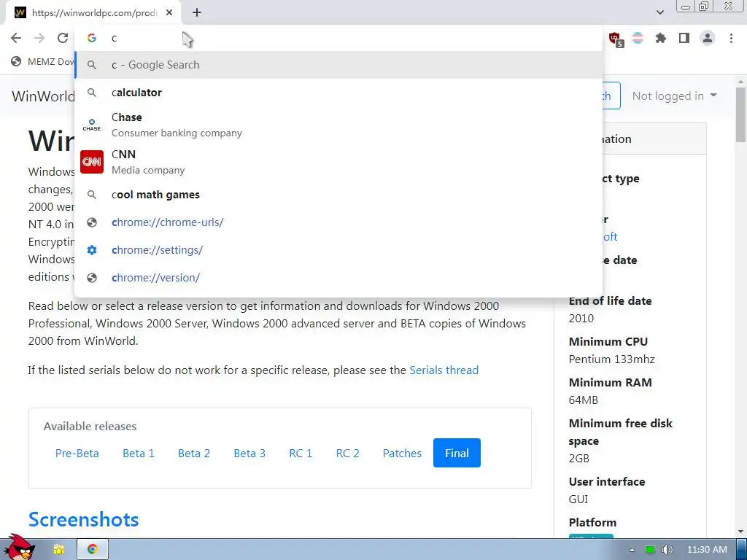Click the Google logo in the address bar
Image resolution: width=747 pixels, height=560 pixels.
point(92,38)
